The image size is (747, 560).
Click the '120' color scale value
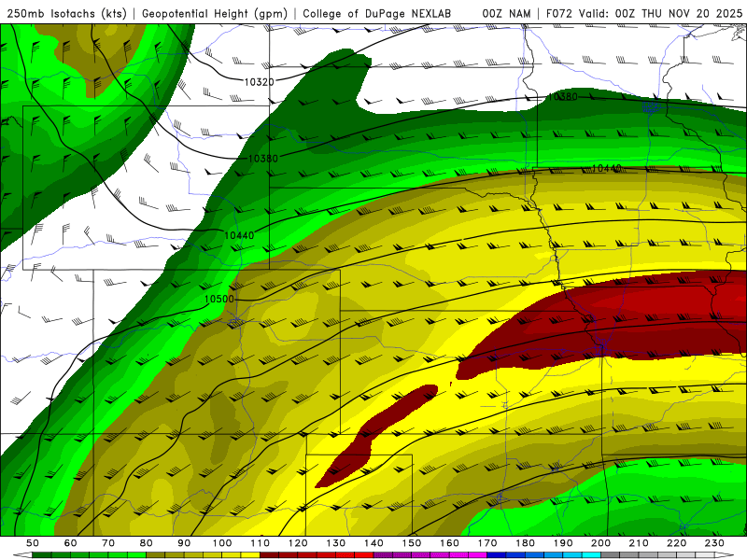[298, 543]
